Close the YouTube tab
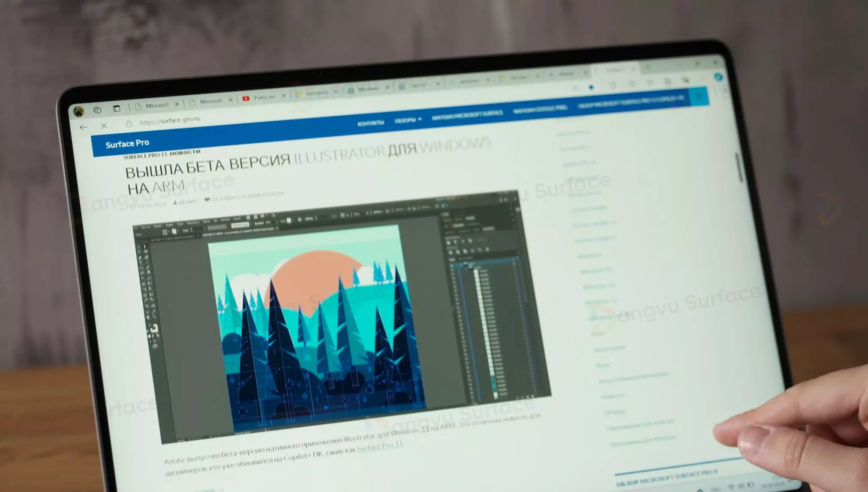This screenshot has width=868, height=492. pos(283,96)
